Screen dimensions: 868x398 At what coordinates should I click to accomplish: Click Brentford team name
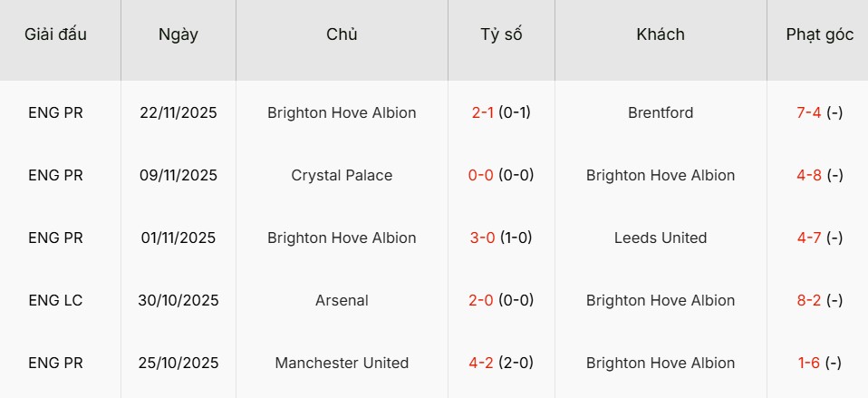tap(661, 113)
